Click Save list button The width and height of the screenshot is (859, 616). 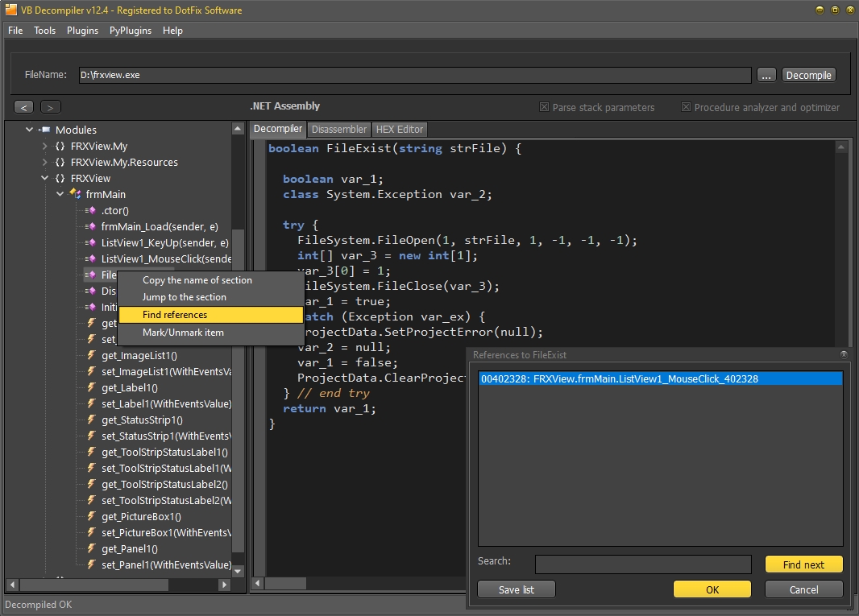517,589
